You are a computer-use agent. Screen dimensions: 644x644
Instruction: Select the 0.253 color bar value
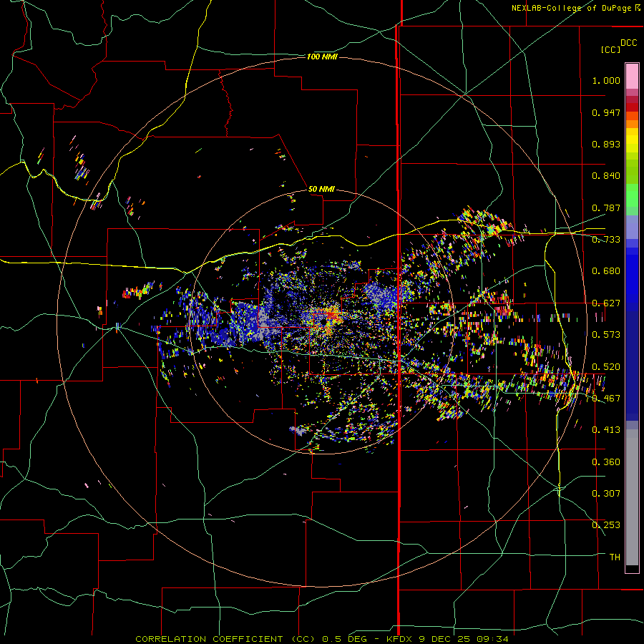pyautogui.click(x=606, y=525)
